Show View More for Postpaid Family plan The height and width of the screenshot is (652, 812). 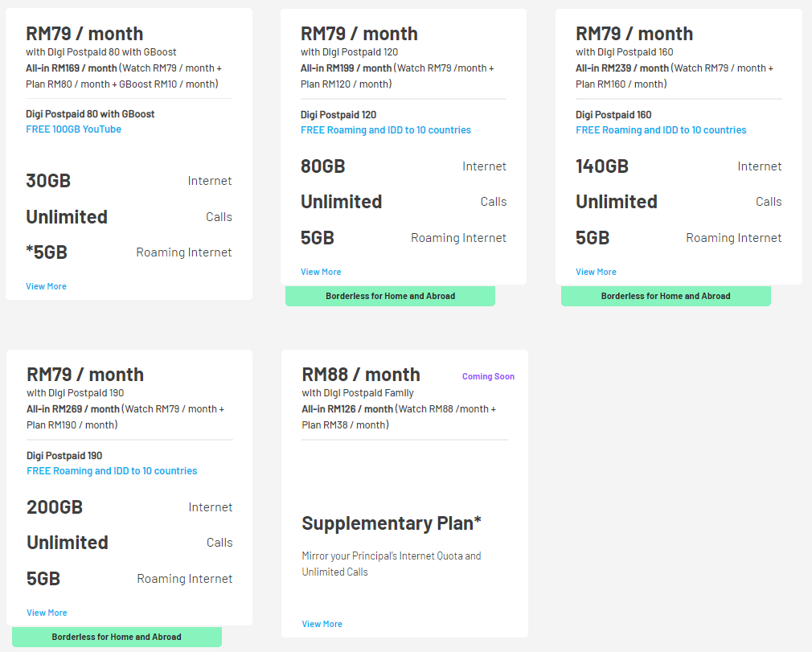click(x=322, y=624)
